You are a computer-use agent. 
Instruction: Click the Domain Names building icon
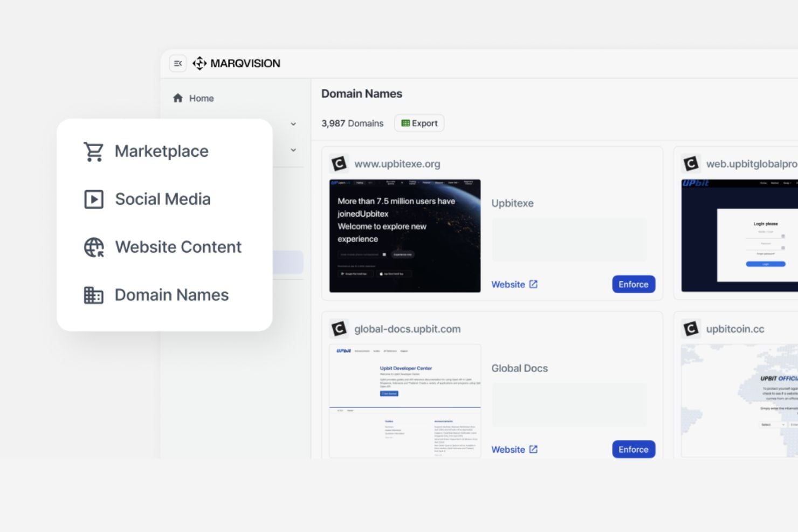[94, 295]
